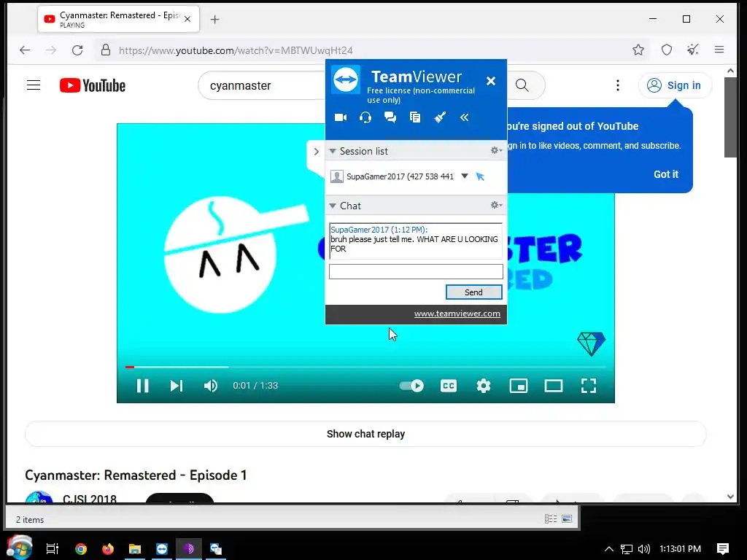This screenshot has height=560, width=747.
Task: Switch to theater mode
Action: coord(554,386)
